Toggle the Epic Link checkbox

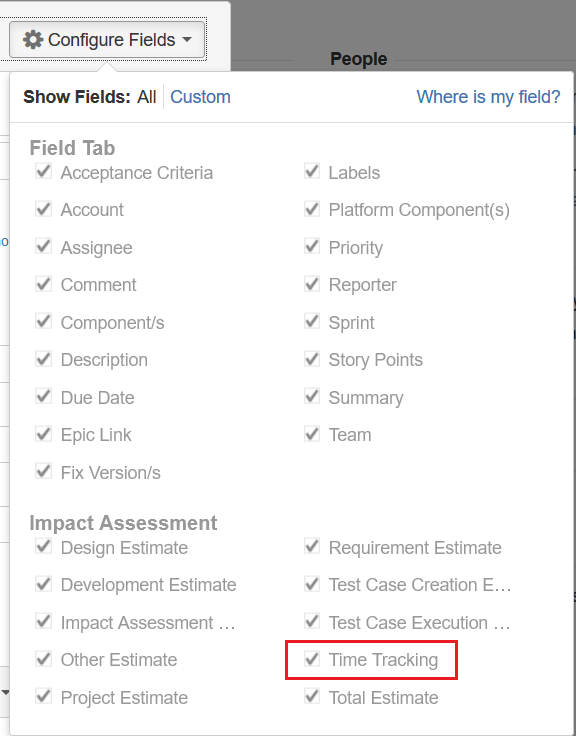point(44,434)
